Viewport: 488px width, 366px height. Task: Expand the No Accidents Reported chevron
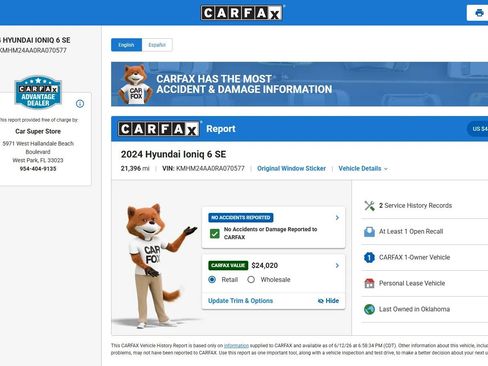[337, 218]
